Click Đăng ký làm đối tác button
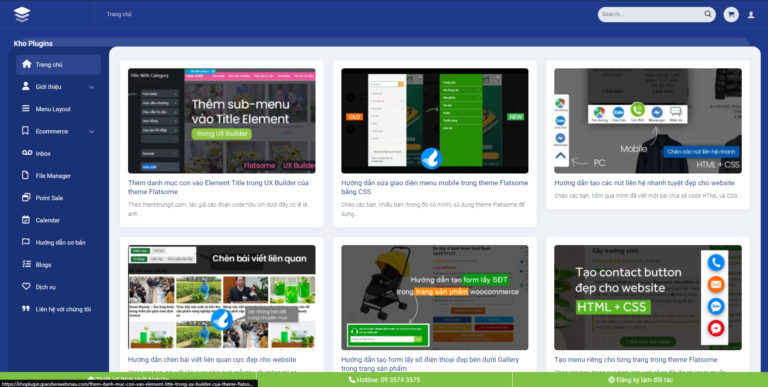The height and width of the screenshot is (387, 768). coord(641,380)
